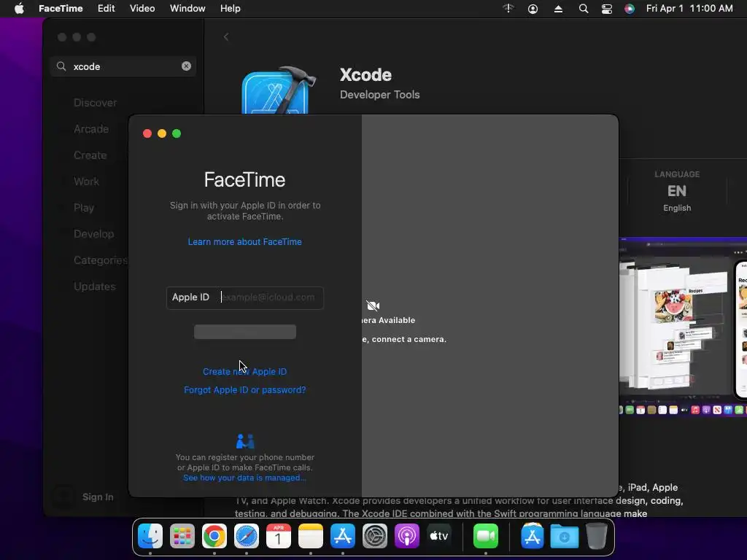Open the Trash in the Dock

597,536
